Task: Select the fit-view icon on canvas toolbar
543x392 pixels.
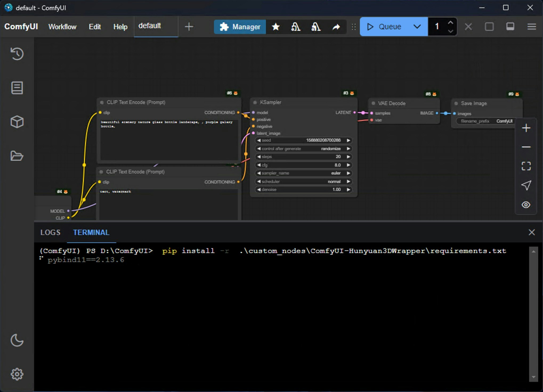Action: 526,166
